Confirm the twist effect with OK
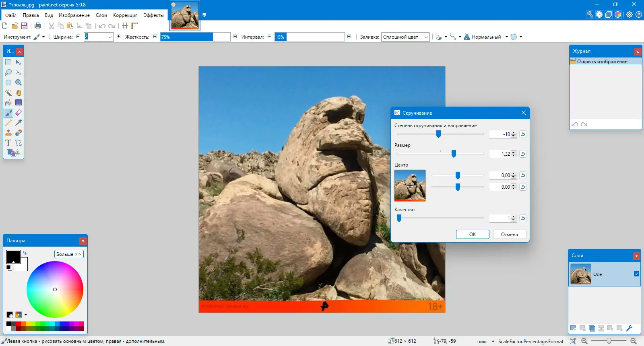The width and height of the screenshot is (644, 346). click(x=472, y=235)
